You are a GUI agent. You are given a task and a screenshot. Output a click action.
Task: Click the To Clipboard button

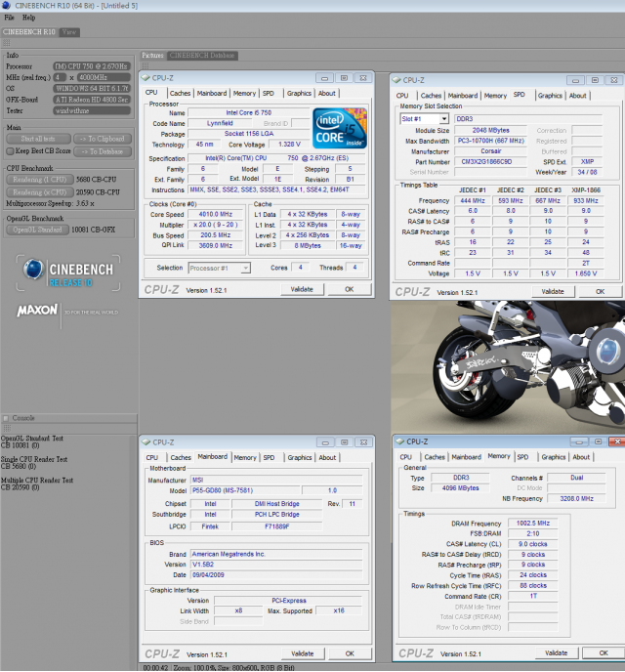(x=103, y=139)
